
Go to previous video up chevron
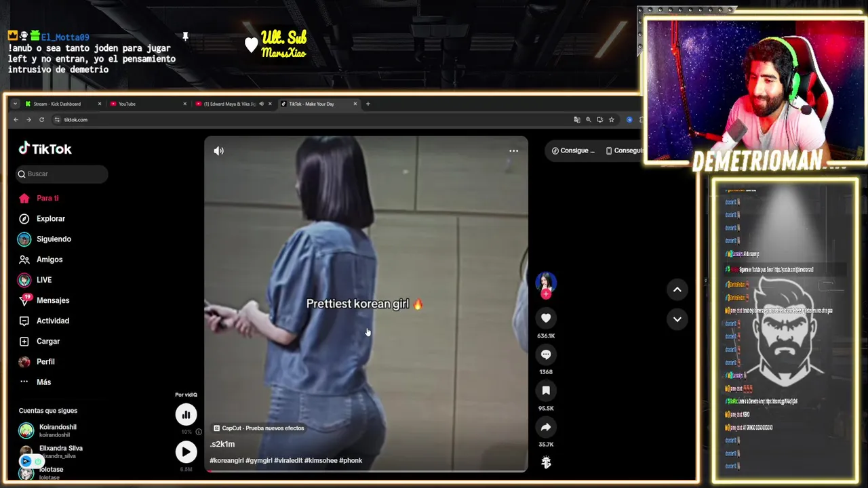677,289
